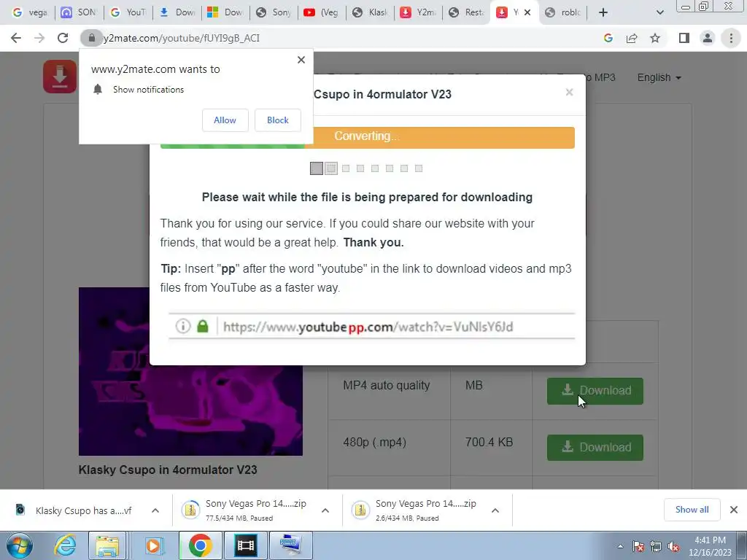Image resolution: width=747 pixels, height=560 pixels.
Task: Switch to the SON tab
Action: coord(79,12)
